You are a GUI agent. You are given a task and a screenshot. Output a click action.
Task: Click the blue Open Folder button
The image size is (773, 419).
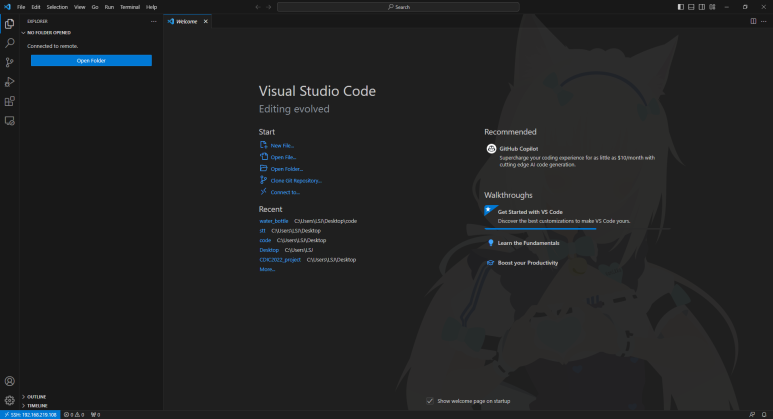coord(91,60)
